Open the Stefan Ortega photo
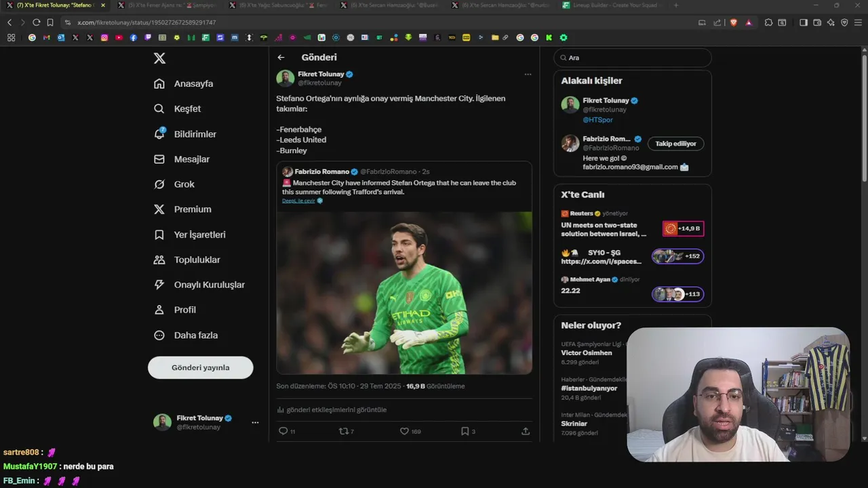The width and height of the screenshot is (868, 488). click(x=404, y=293)
